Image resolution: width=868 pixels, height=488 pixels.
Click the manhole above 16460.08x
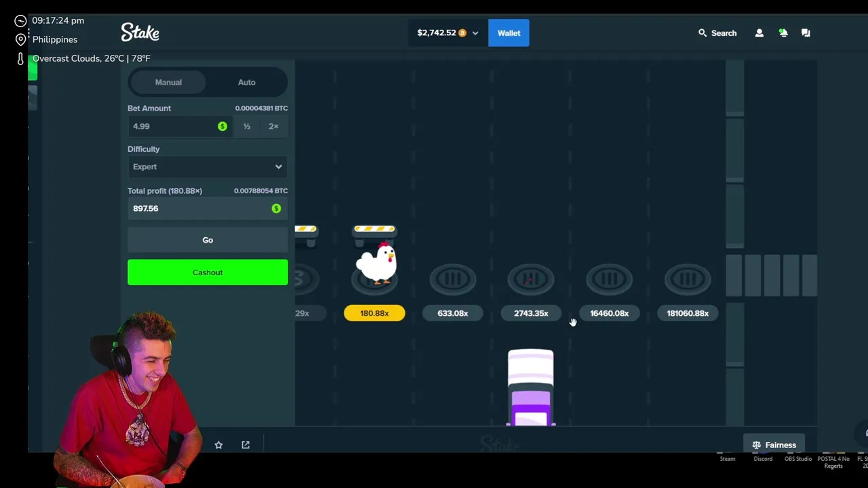click(x=609, y=279)
